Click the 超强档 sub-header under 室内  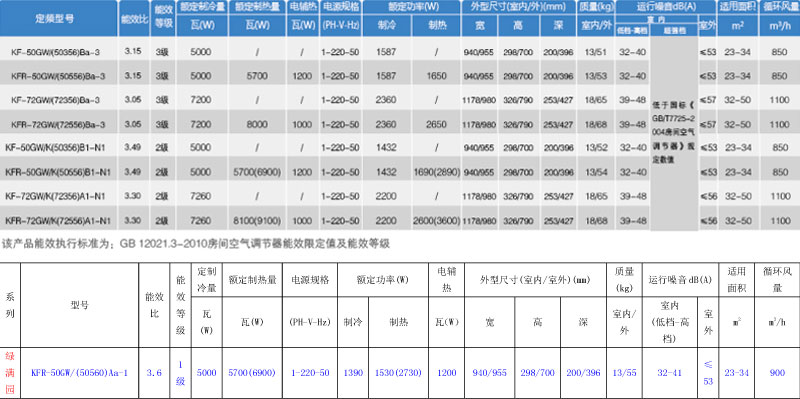[674, 31]
